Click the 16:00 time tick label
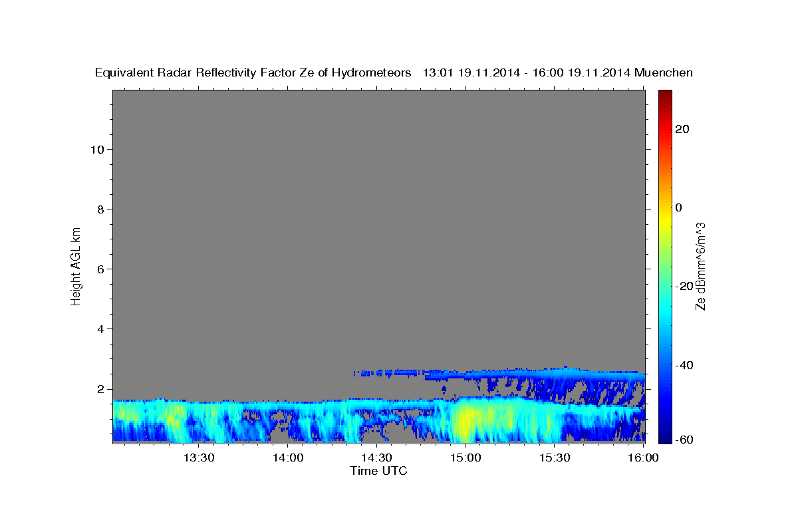This screenshot has height=532, width=798. pos(643,458)
